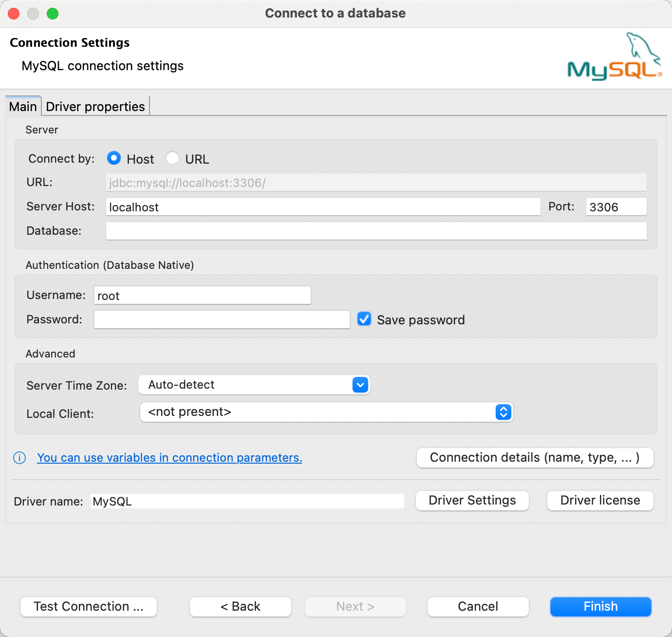Select the Main tab
This screenshot has width=672, height=637.
pyautogui.click(x=22, y=106)
